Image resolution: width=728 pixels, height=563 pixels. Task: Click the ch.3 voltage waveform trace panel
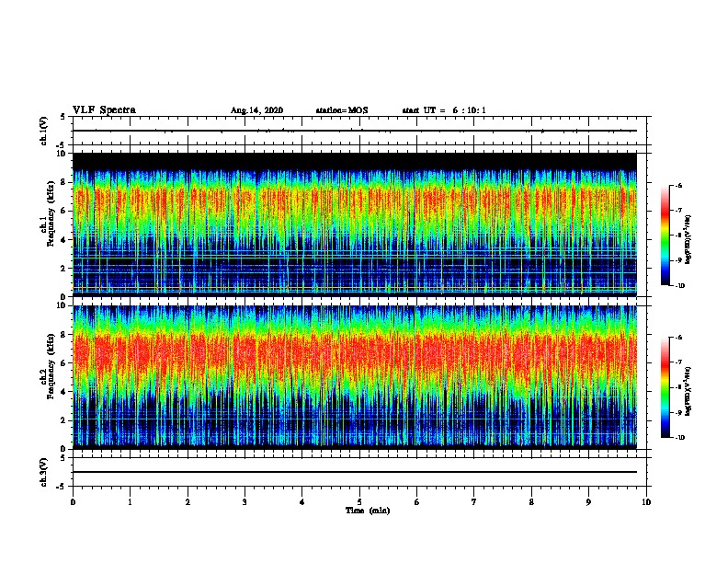pyautogui.click(x=359, y=472)
